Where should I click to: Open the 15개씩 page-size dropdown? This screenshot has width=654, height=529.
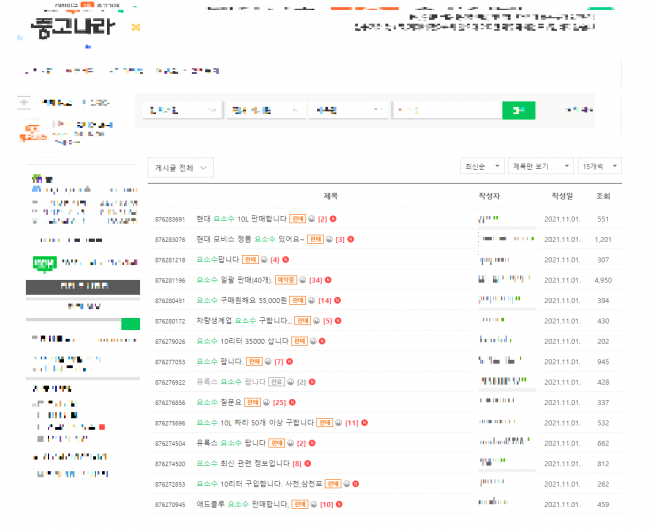click(x=600, y=166)
